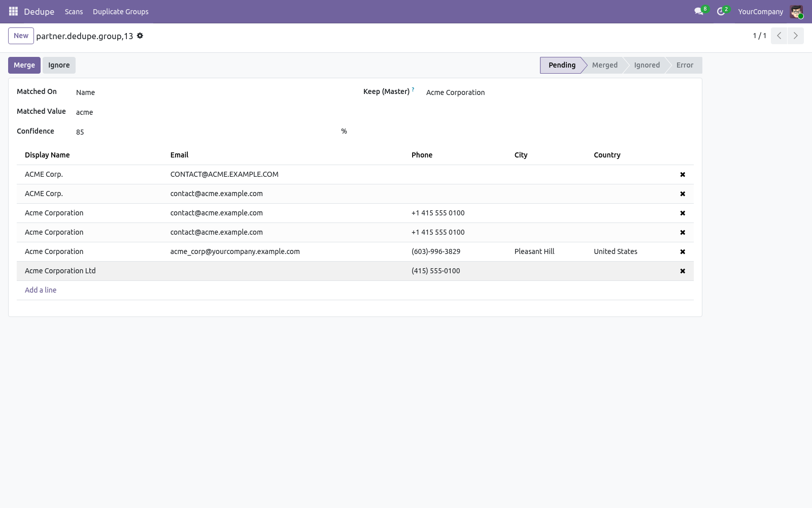812x508 pixels.
Task: Go to previous record arrow
Action: click(779, 36)
